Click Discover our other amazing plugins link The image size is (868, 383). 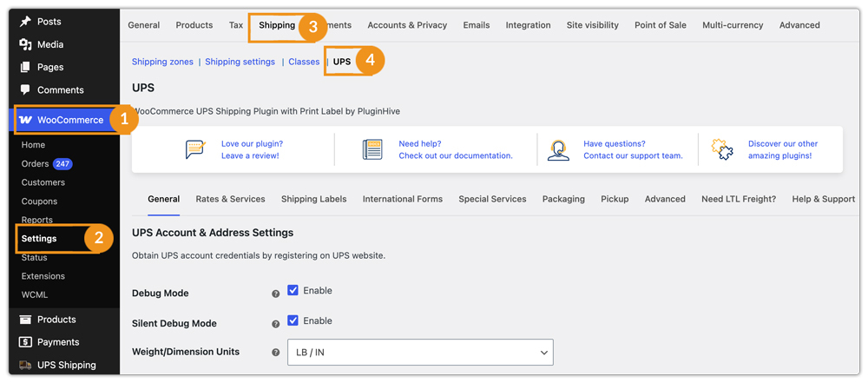coord(783,149)
